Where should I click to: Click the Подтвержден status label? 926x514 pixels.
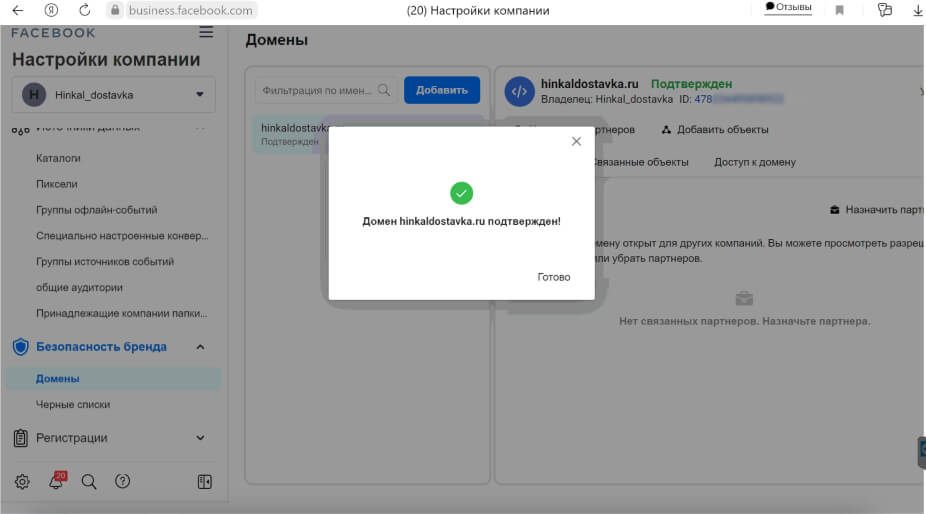[692, 84]
